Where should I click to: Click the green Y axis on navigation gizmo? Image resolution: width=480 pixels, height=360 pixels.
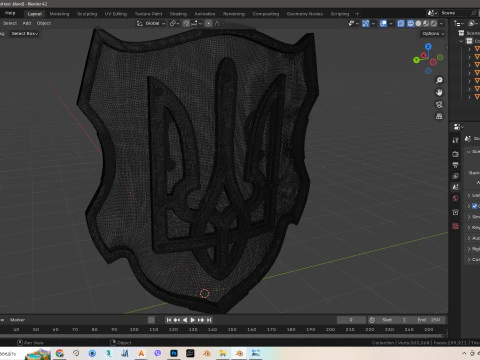pos(416,60)
